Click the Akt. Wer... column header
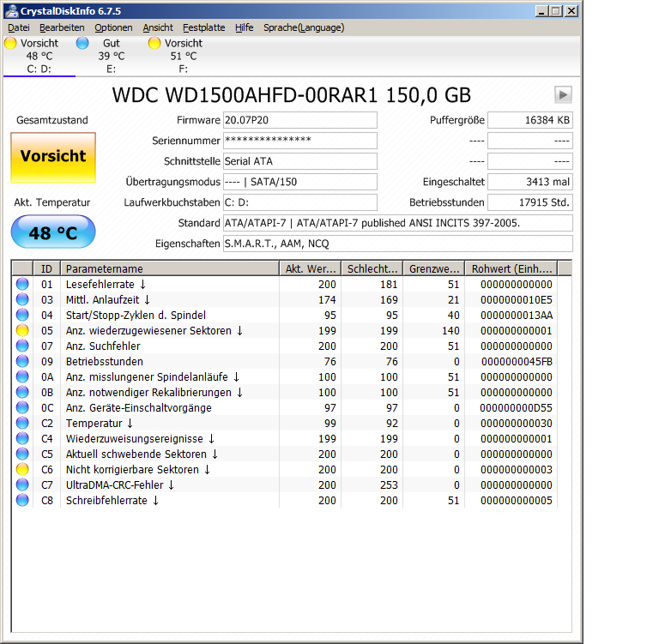Screen dimensions: 659x644 (310, 269)
